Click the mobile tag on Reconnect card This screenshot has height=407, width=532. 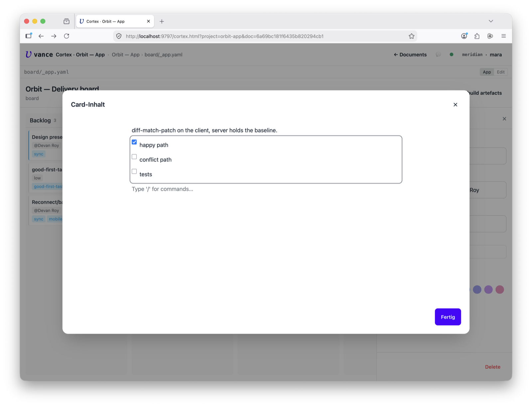(x=55, y=219)
